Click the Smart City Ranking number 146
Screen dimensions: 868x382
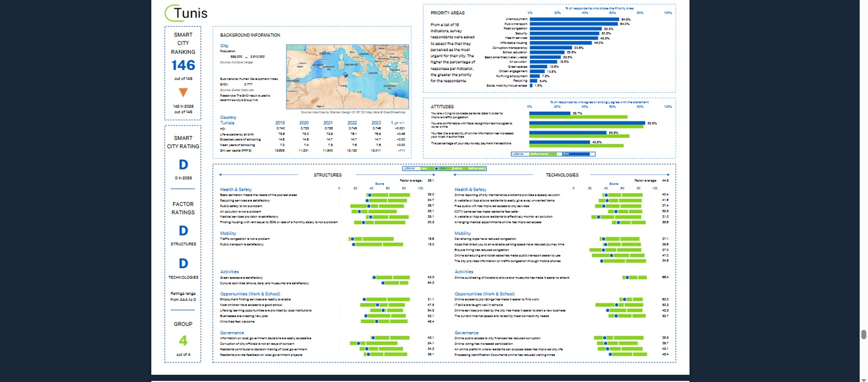(x=182, y=66)
